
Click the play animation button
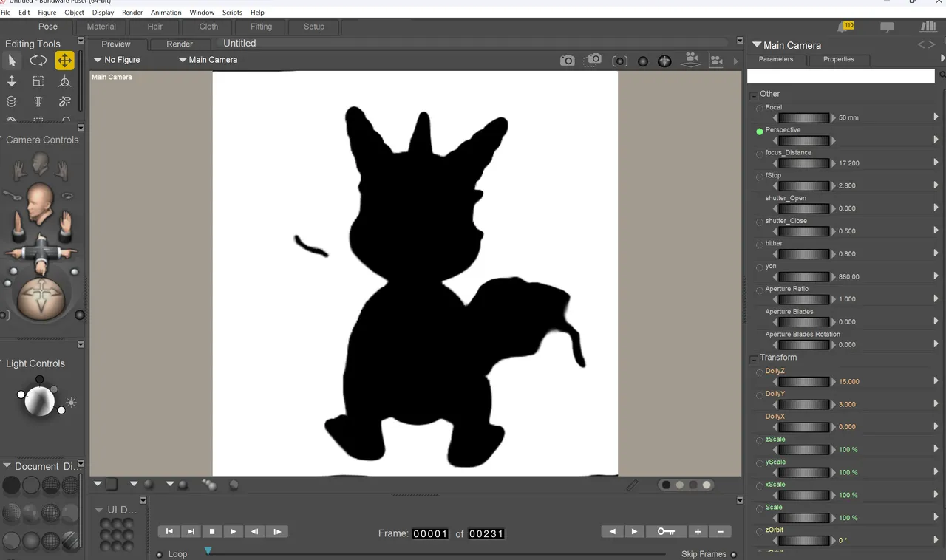pyautogui.click(x=234, y=531)
